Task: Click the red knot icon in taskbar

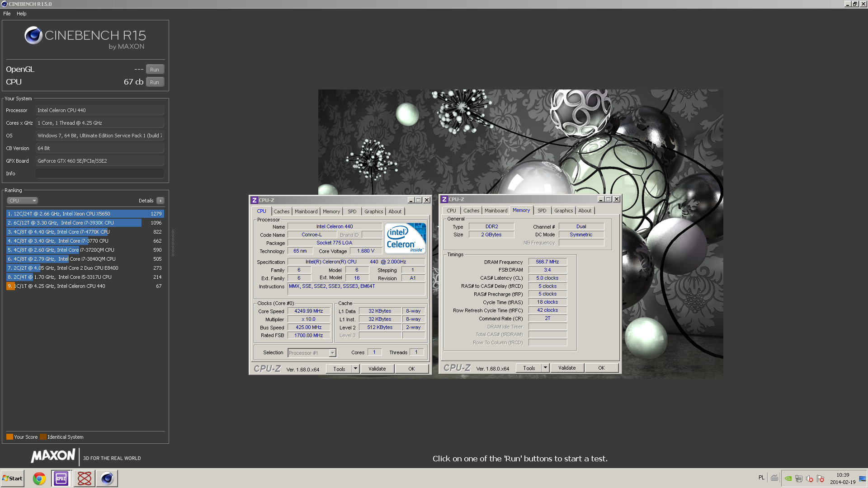Action: point(84,479)
